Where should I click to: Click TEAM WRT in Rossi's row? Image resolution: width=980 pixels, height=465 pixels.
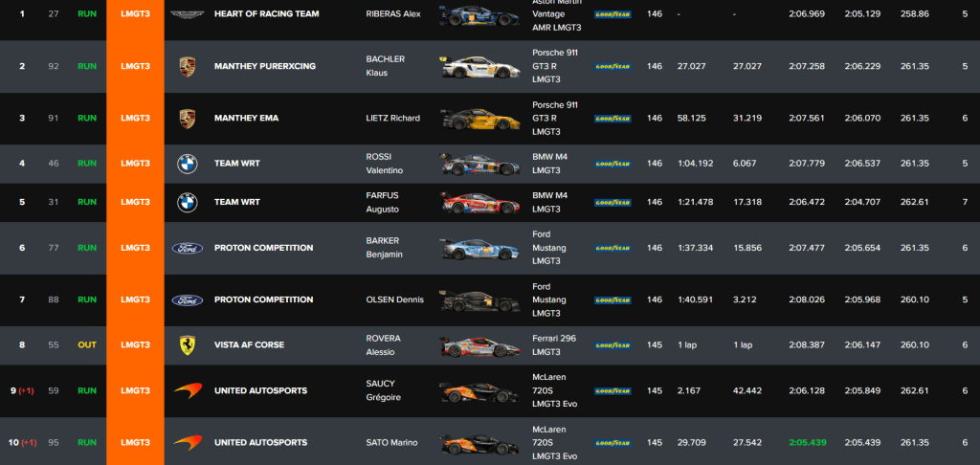tap(237, 163)
